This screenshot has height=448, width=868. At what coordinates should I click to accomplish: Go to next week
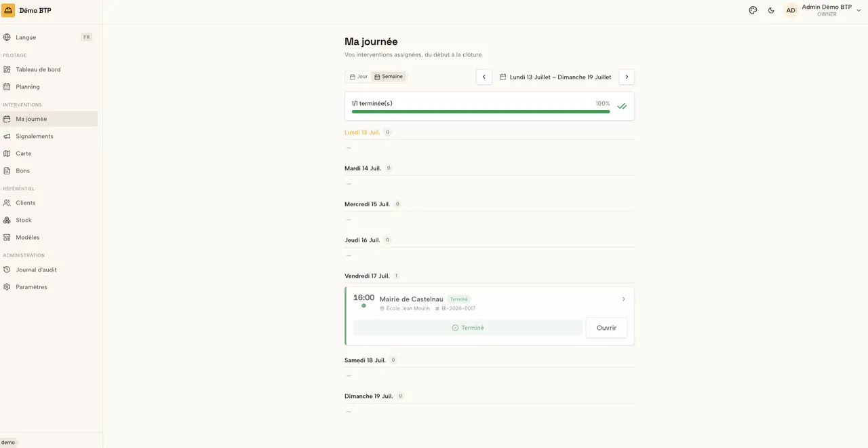(x=627, y=77)
